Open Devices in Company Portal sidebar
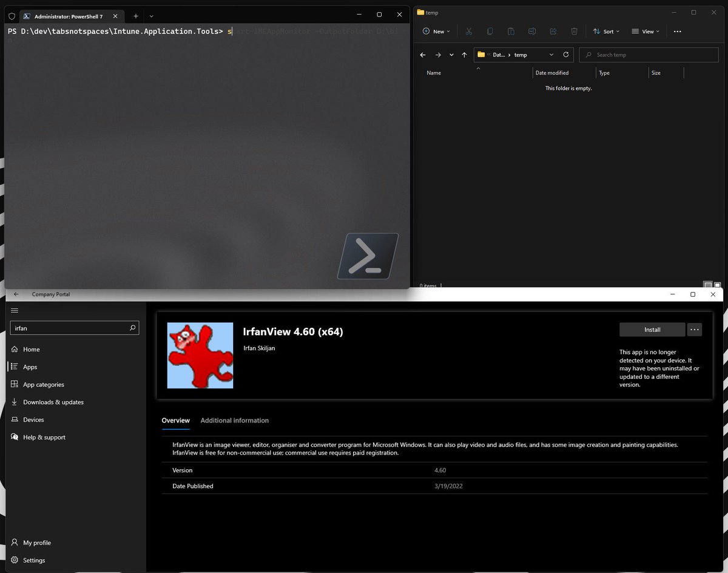The height and width of the screenshot is (573, 728). pos(76,419)
